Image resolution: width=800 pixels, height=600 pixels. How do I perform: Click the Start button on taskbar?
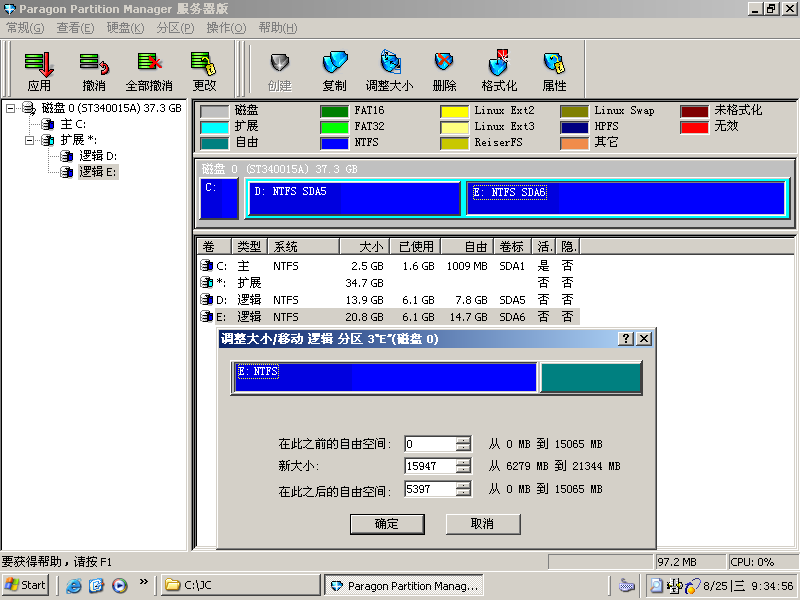pyautogui.click(x=26, y=585)
